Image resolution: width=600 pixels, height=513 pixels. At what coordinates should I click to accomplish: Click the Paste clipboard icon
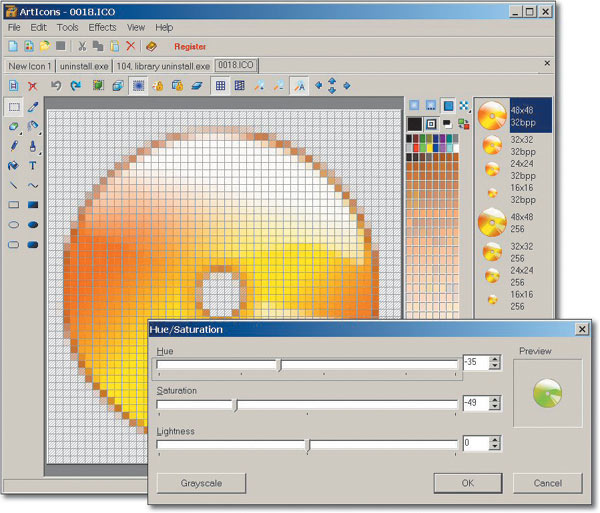click(x=115, y=46)
